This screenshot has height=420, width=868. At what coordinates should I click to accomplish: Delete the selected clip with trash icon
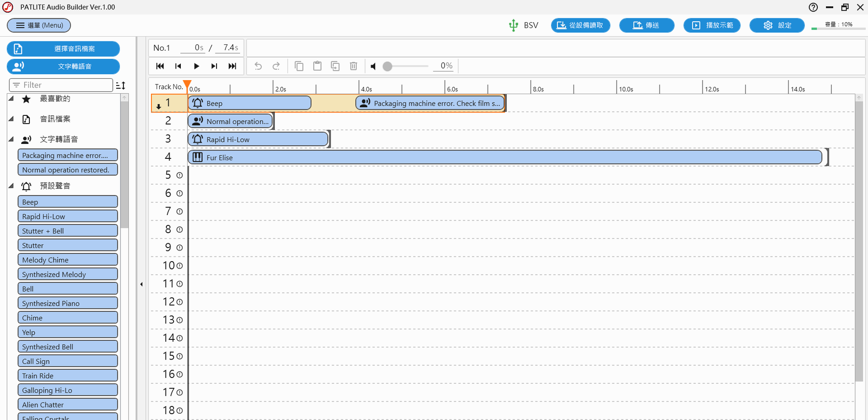coord(353,66)
